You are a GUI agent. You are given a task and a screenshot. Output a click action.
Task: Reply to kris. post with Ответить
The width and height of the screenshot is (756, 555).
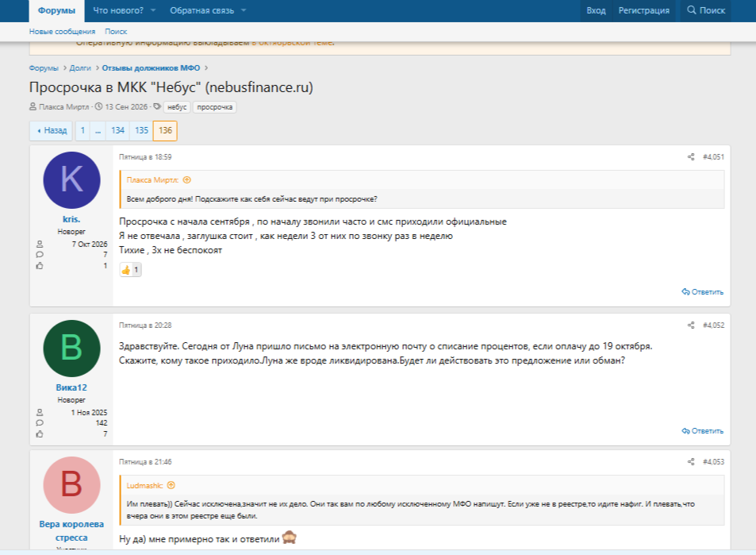coord(703,292)
